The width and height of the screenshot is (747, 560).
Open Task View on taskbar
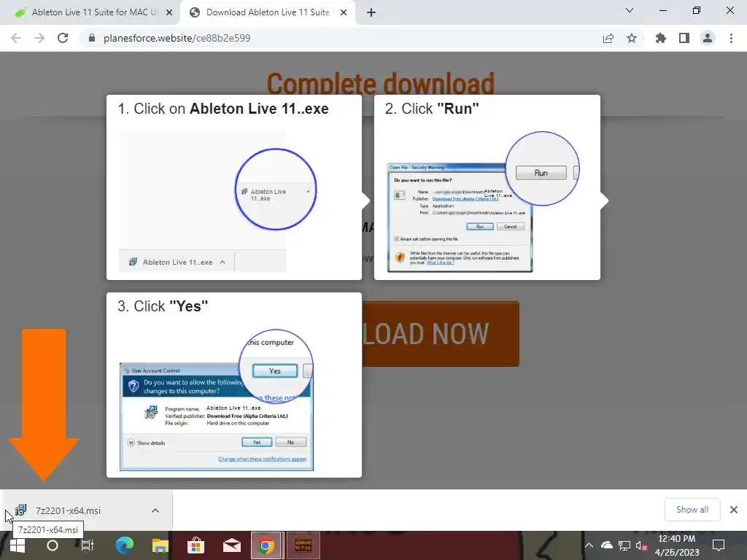(x=88, y=545)
